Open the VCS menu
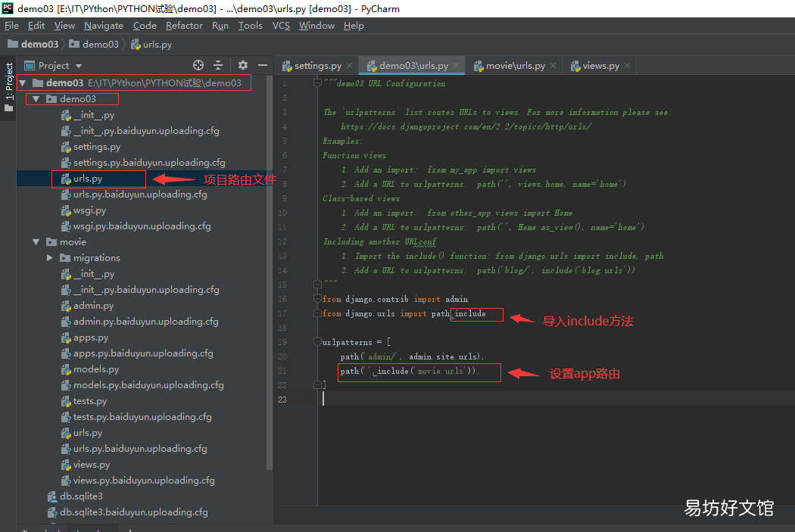Screen dimensions: 795x532 coord(281,25)
